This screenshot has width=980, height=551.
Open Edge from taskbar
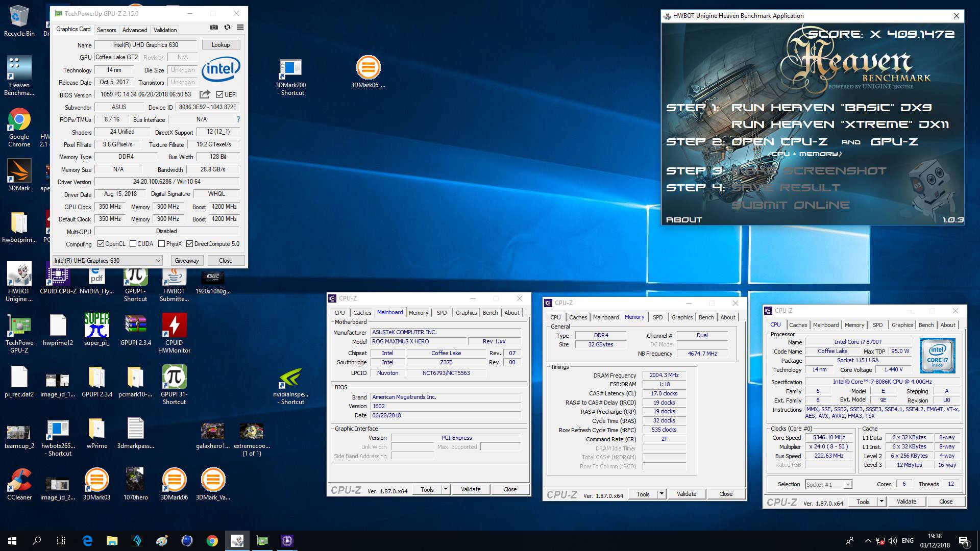tap(87, 540)
